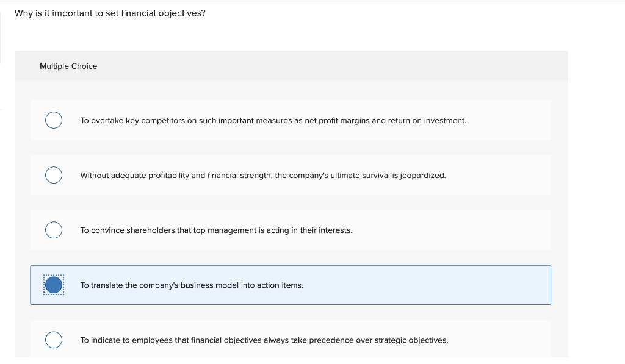Select the radio button for the shareholders option

tap(54, 230)
